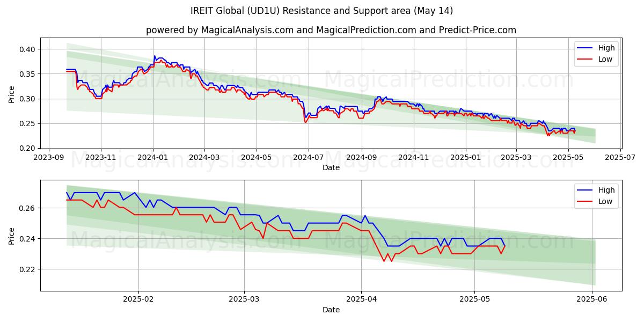This screenshot has width=644, height=322.
Task: Click the blue line sample in the top legend
Action: click(586, 48)
